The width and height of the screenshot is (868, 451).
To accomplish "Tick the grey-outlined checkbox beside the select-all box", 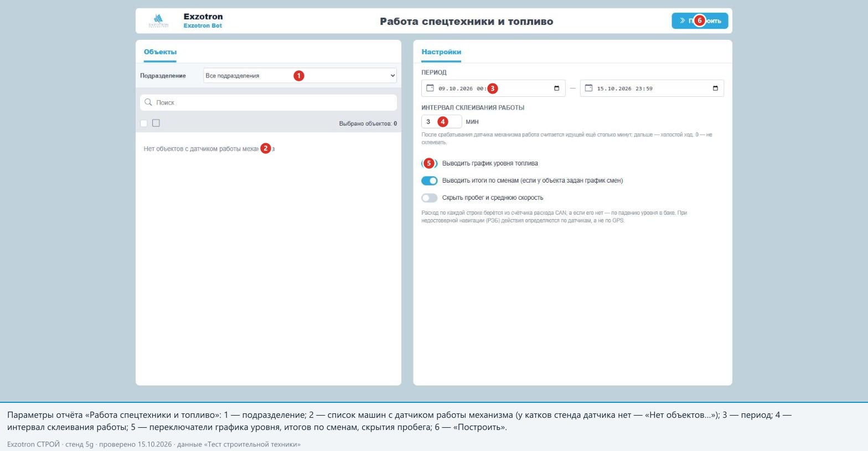I will point(156,123).
